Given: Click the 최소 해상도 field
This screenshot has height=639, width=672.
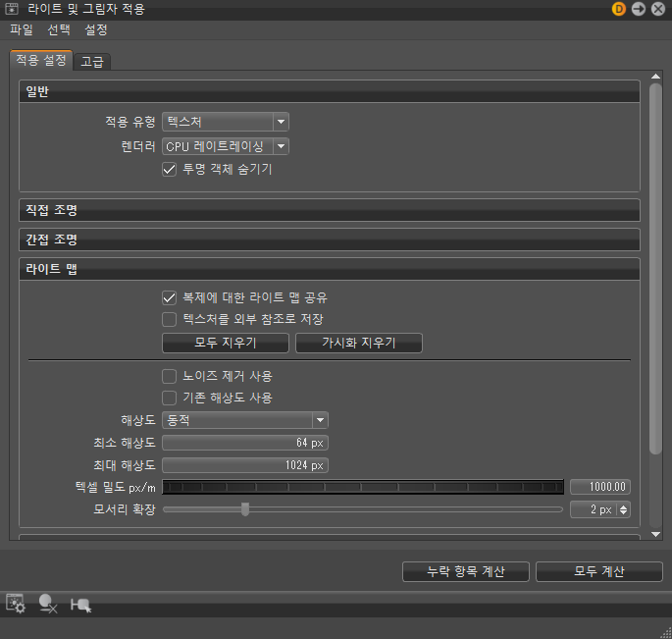Looking at the screenshot, I should point(245,443).
